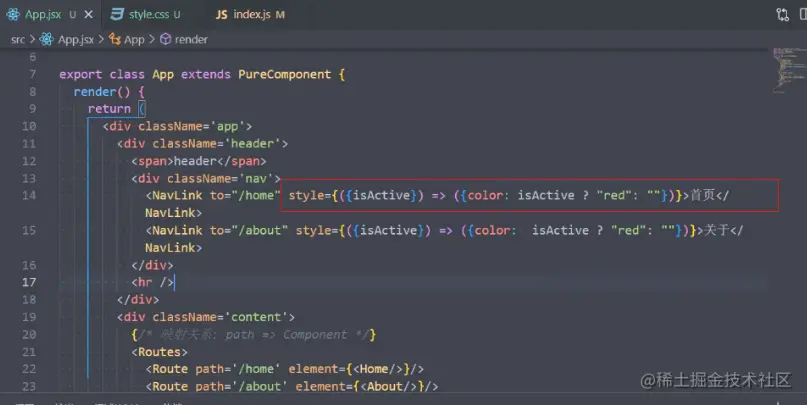Click line number 22 in the gutter
Screen dimensions: 807x405
(x=29, y=369)
